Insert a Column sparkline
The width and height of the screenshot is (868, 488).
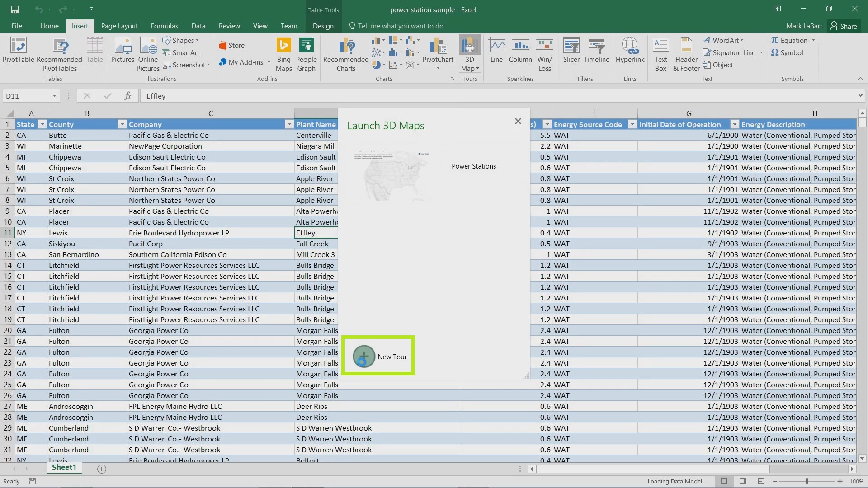520,51
